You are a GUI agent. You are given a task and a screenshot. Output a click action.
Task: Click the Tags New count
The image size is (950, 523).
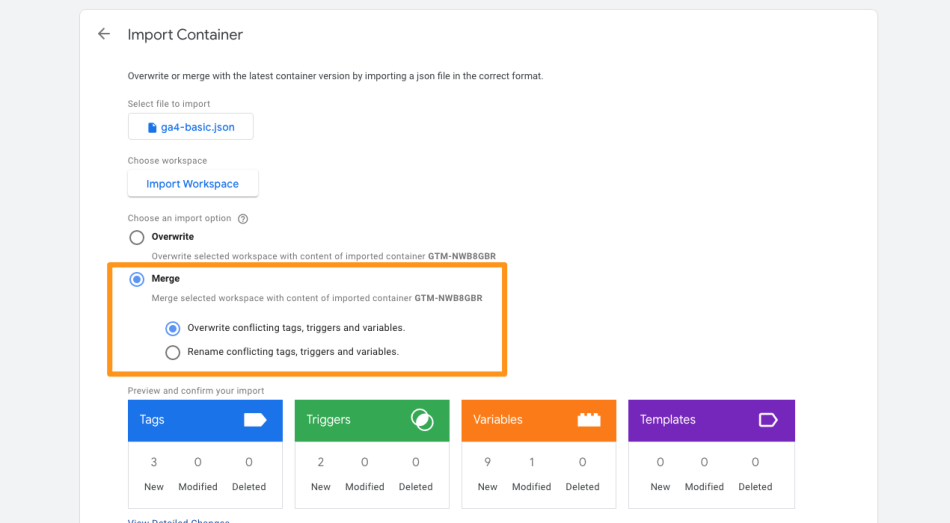(x=154, y=463)
